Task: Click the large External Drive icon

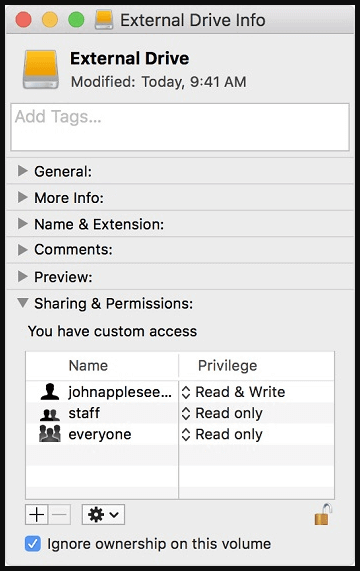Action: (x=41, y=70)
